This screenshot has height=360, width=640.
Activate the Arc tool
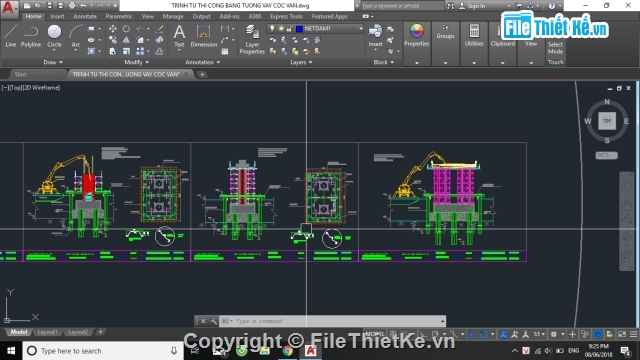(76, 36)
